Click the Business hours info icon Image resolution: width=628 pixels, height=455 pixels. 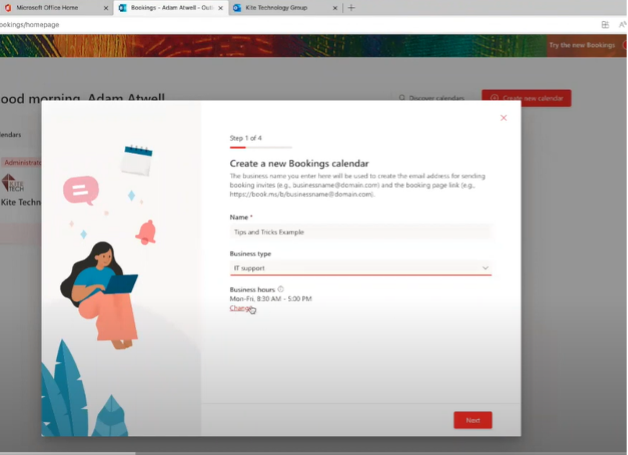[281, 289]
